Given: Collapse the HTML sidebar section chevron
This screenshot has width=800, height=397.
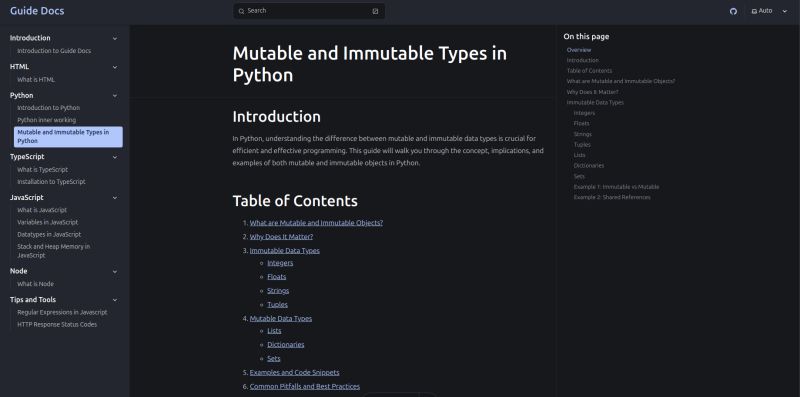Looking at the screenshot, I should click(x=115, y=67).
